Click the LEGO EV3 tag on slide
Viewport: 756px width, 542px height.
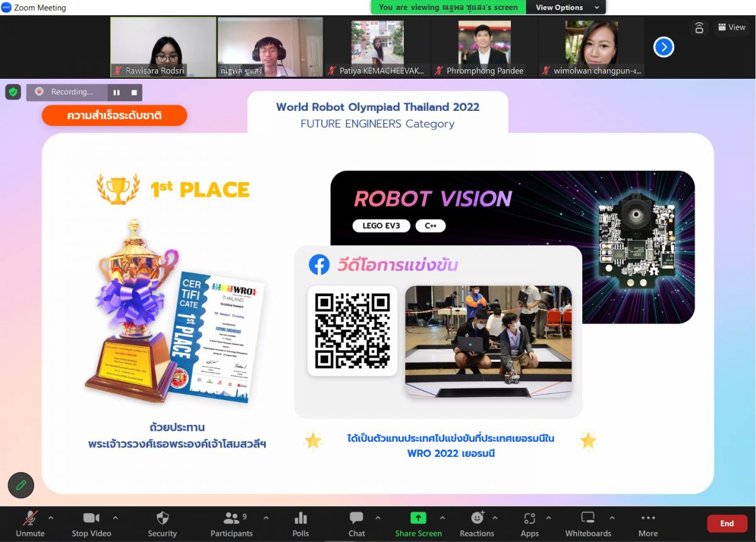coord(381,226)
